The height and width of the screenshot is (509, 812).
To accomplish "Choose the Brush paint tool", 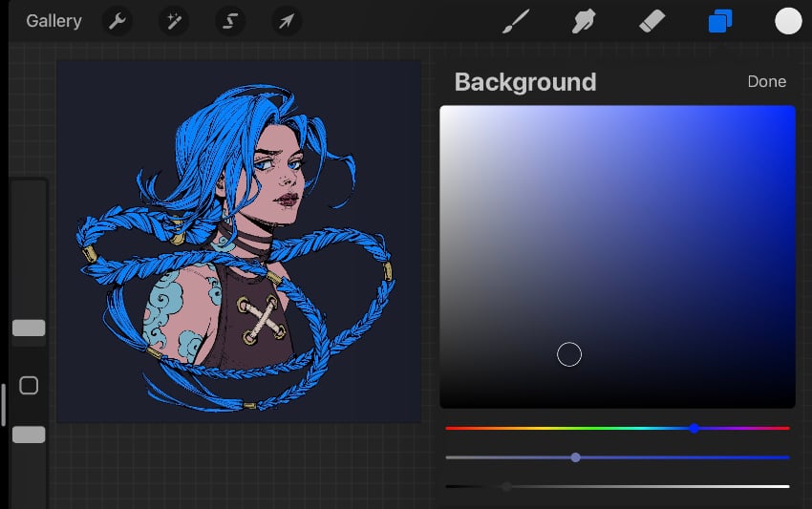I will click(x=516, y=21).
